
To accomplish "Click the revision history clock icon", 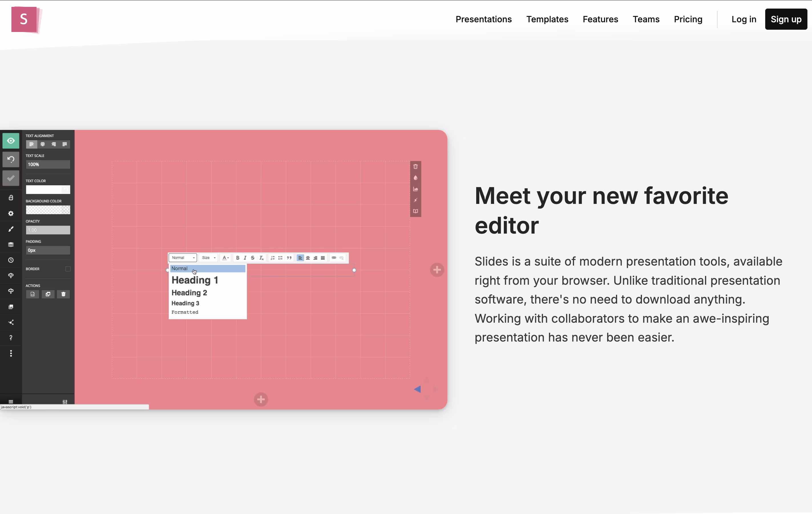I will click(11, 260).
